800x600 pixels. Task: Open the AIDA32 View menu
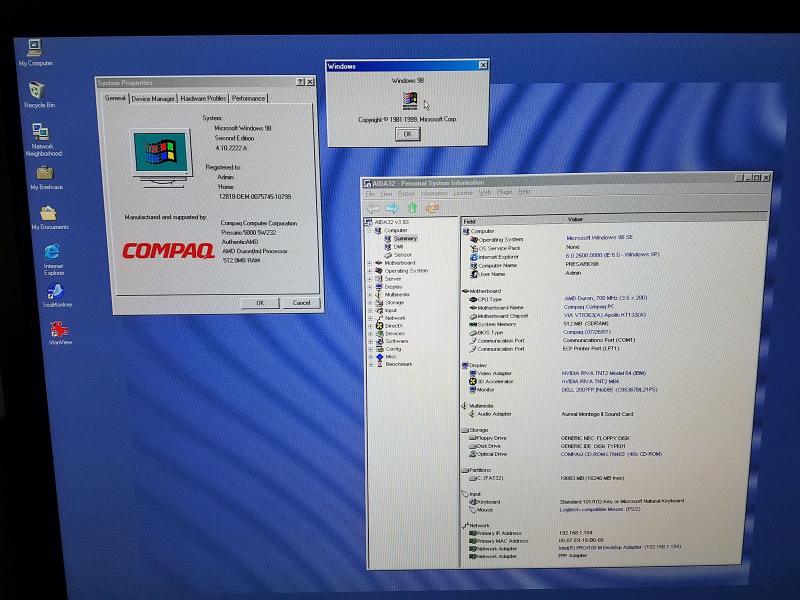[x=386, y=194]
